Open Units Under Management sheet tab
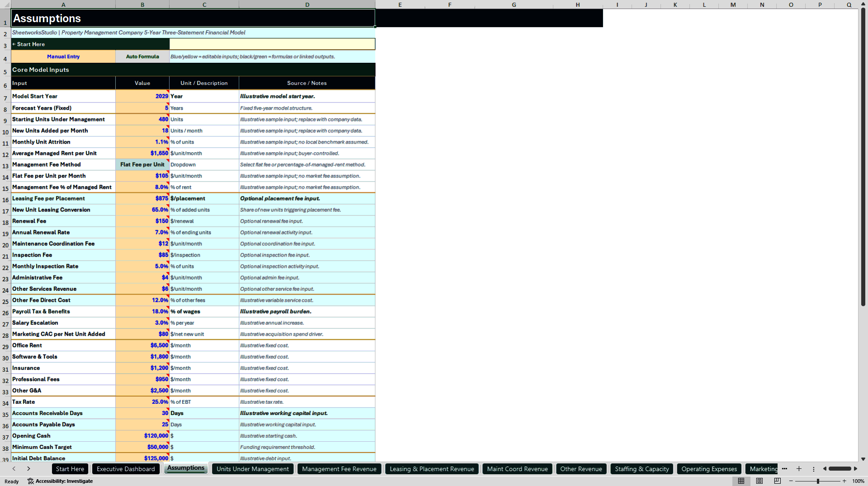This screenshot has height=486, width=868. click(253, 469)
